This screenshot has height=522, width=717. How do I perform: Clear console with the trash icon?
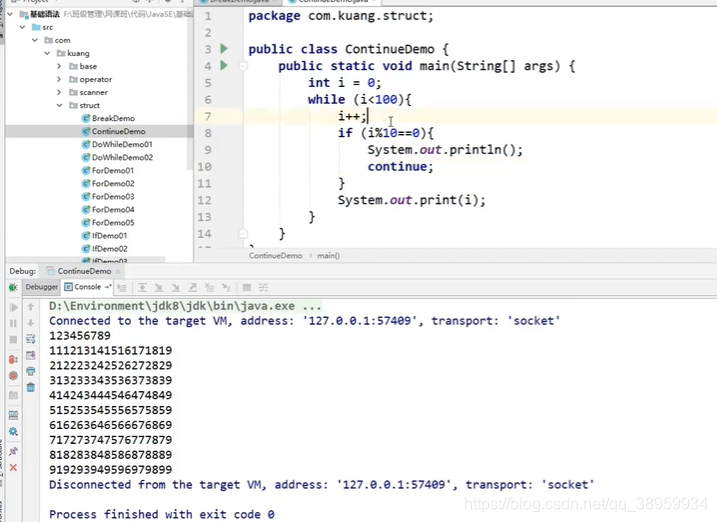coord(31,388)
